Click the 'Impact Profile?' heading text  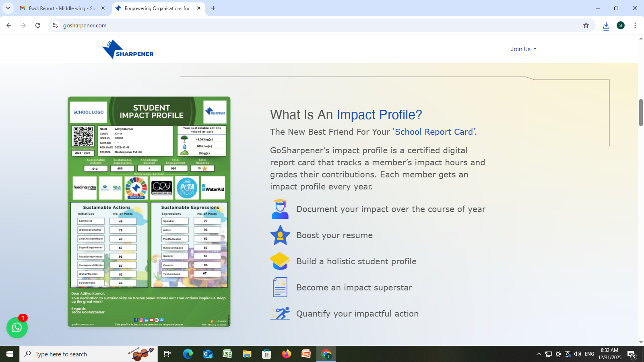click(x=379, y=115)
